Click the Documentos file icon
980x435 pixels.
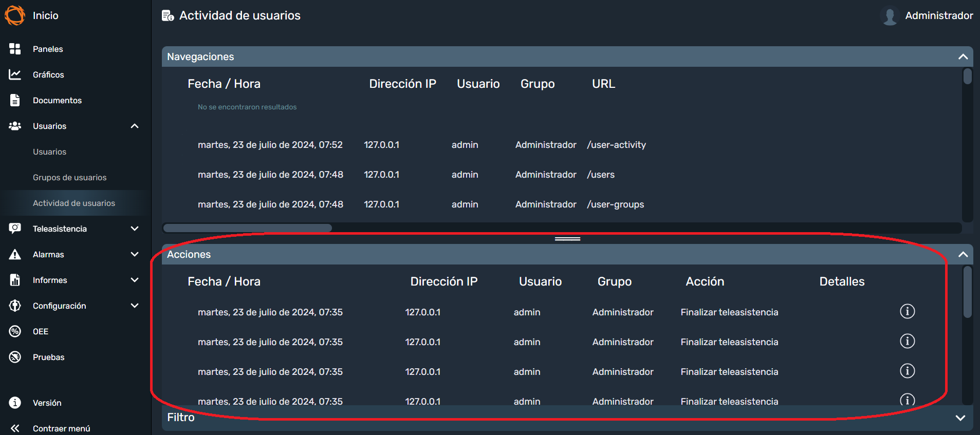click(15, 100)
